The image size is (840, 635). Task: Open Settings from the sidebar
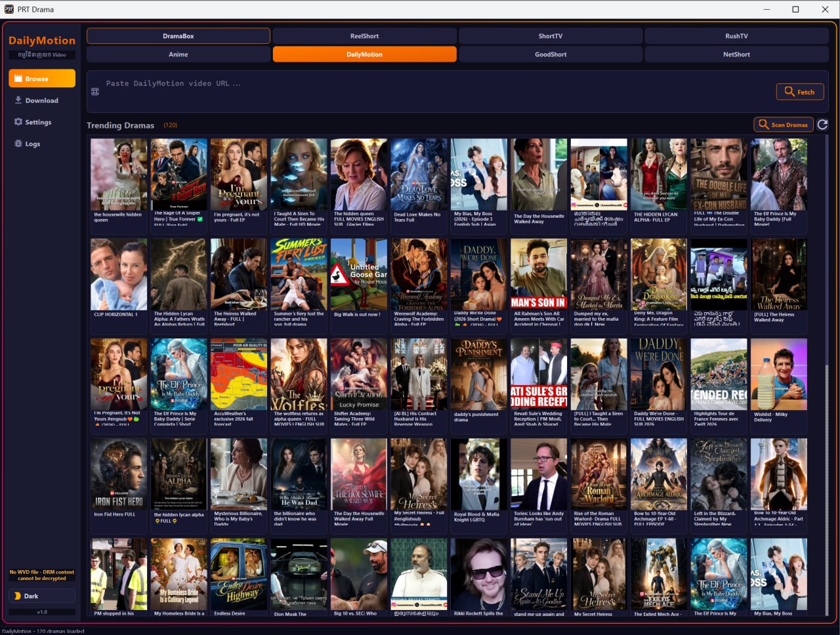42,122
